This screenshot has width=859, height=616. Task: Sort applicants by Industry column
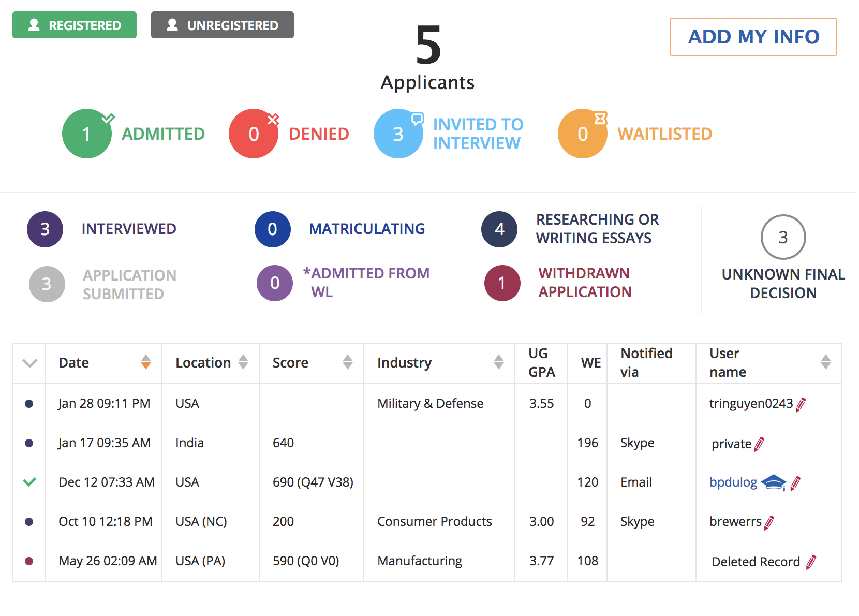(x=498, y=362)
